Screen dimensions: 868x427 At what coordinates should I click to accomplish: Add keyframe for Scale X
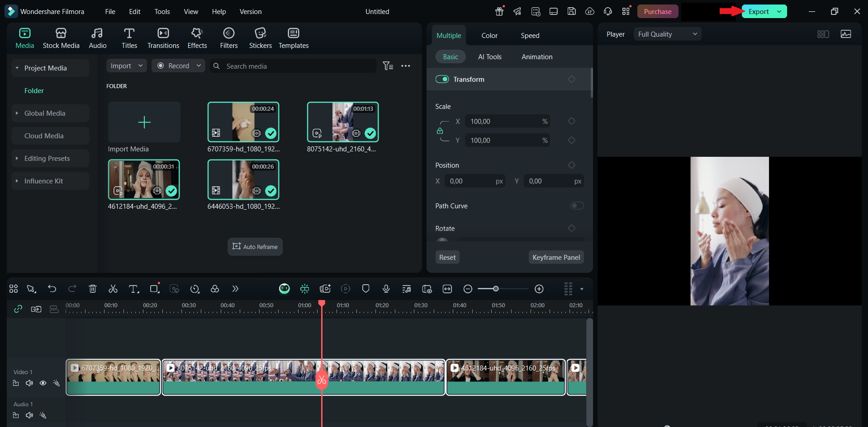pyautogui.click(x=572, y=121)
